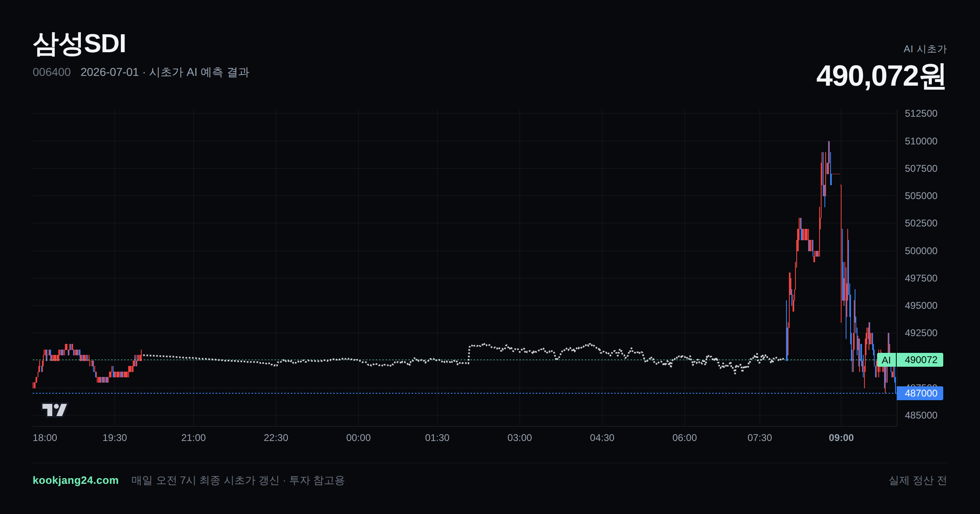
Task: Open the kookjang24.com link
Action: 76,480
